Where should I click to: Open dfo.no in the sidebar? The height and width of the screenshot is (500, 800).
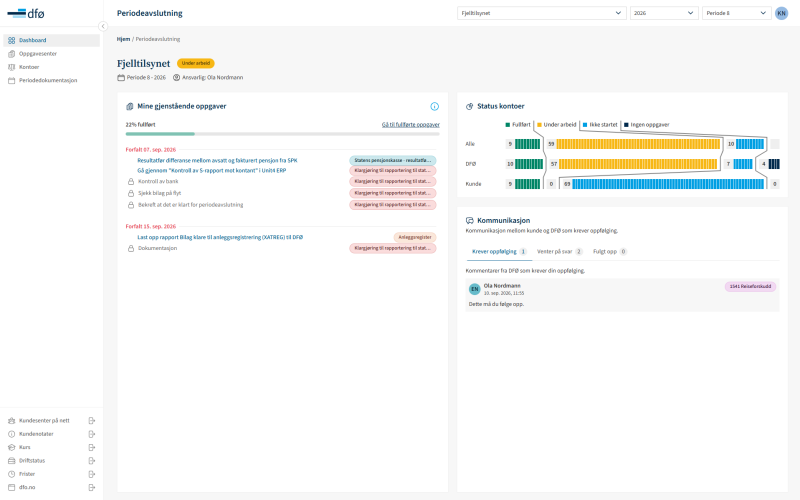27,487
